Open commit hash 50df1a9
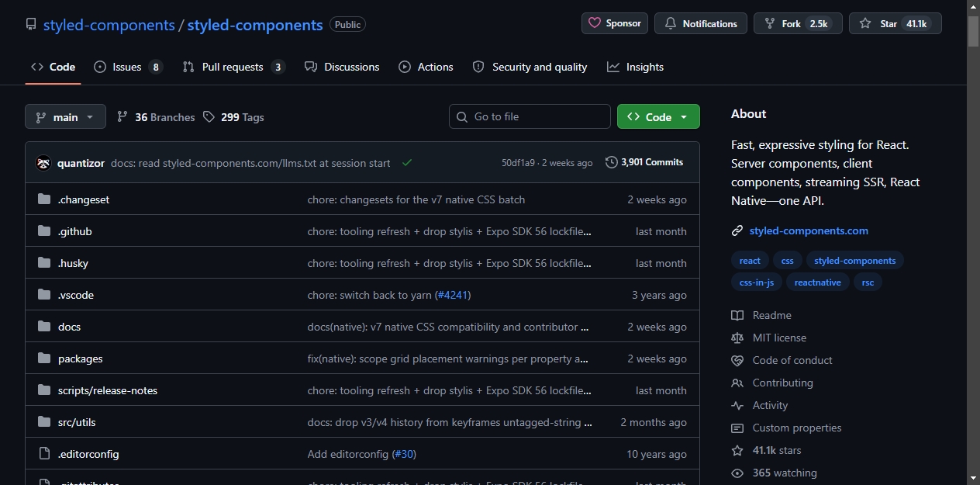This screenshot has width=980, height=485. [x=518, y=163]
